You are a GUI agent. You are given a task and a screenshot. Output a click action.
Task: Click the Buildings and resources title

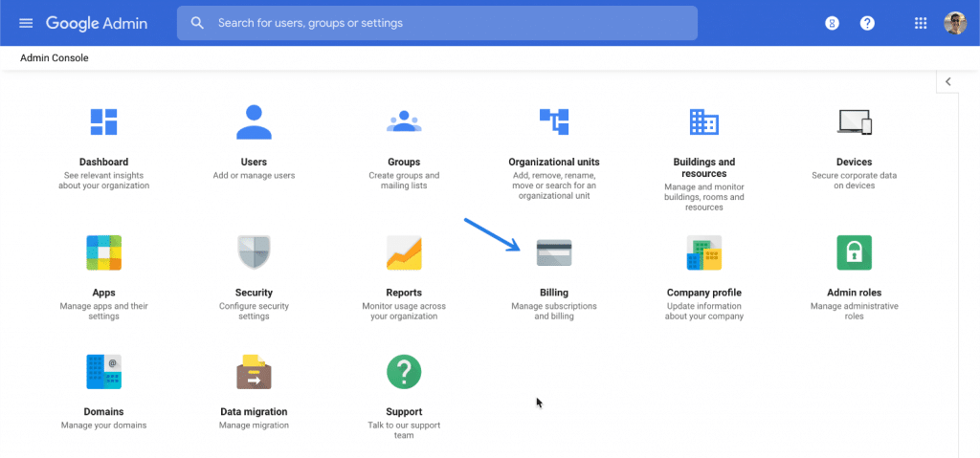[703, 167]
